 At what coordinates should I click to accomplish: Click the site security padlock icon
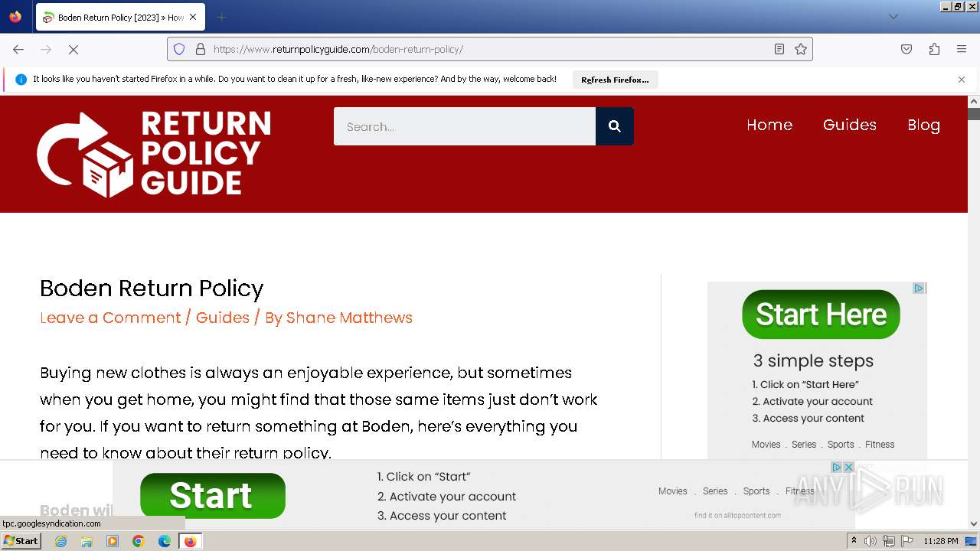[201, 49]
